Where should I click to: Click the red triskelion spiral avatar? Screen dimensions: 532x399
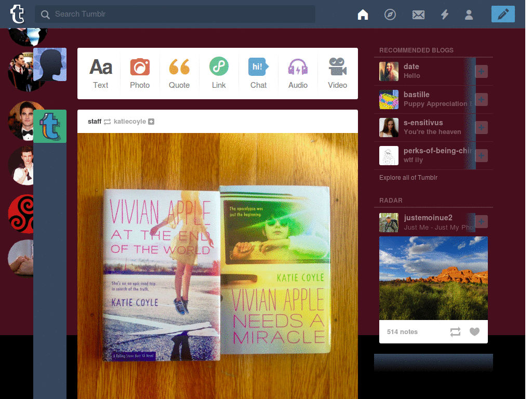pyautogui.click(x=21, y=214)
